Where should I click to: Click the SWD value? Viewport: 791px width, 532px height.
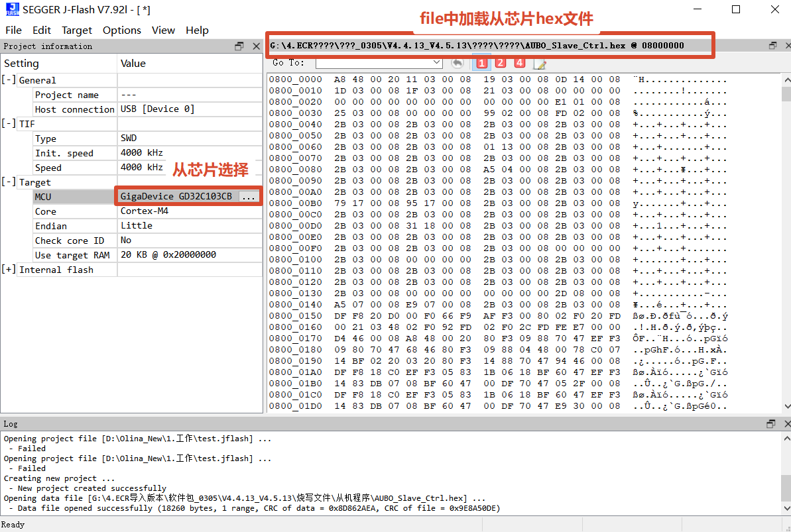tap(129, 138)
